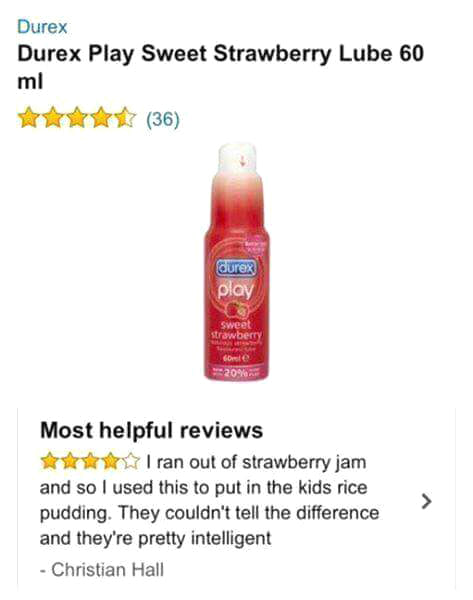Image resolution: width=473 pixels, height=600 pixels.
Task: Open the product bottle image
Action: 236,262
